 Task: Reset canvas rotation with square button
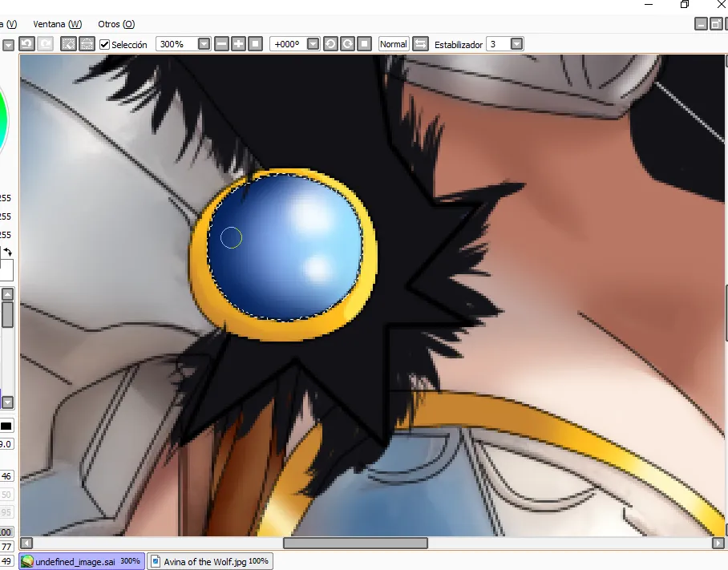tap(365, 44)
